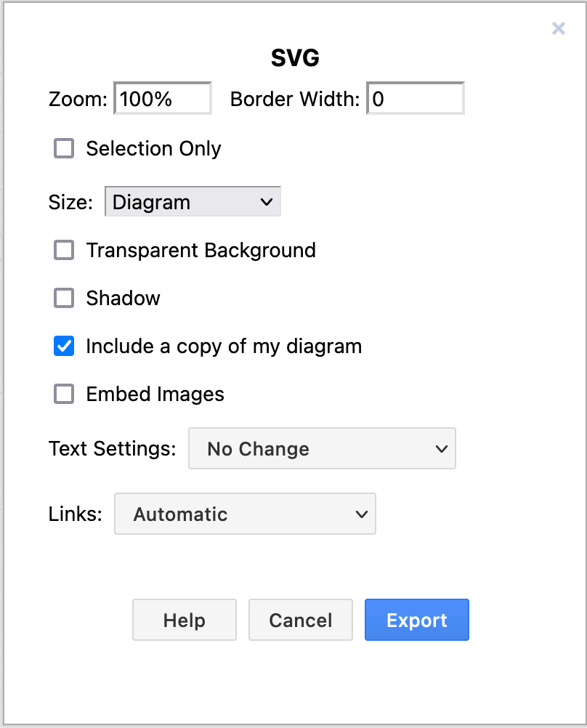Clear the Border Width value of 0
Image resolution: width=587 pixels, height=728 pixels.
click(x=415, y=97)
